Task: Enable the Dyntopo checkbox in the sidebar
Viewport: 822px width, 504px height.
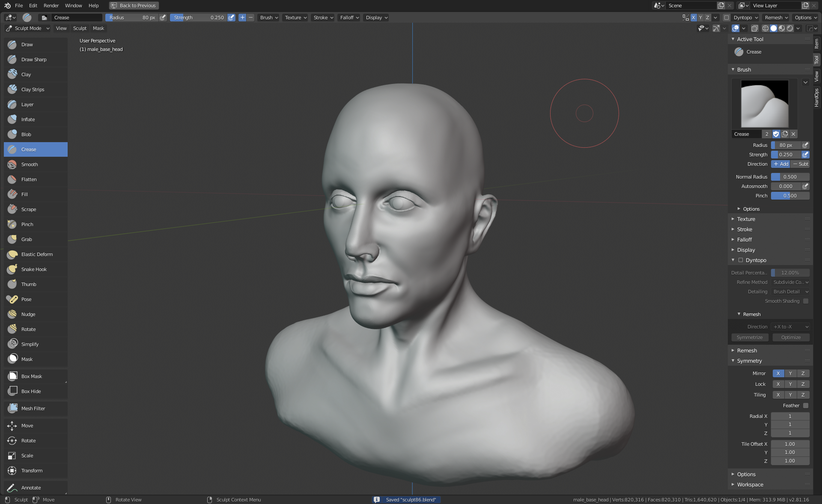Action: [741, 260]
